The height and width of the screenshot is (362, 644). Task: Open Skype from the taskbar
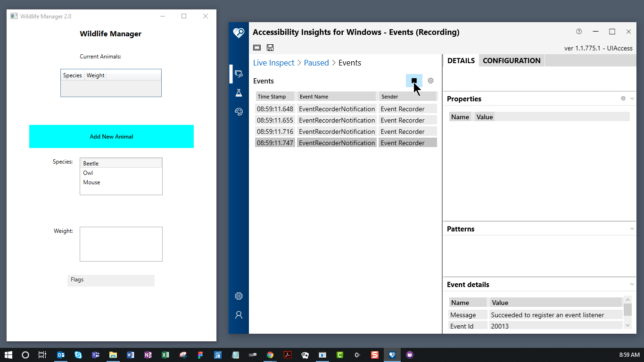coord(78,355)
